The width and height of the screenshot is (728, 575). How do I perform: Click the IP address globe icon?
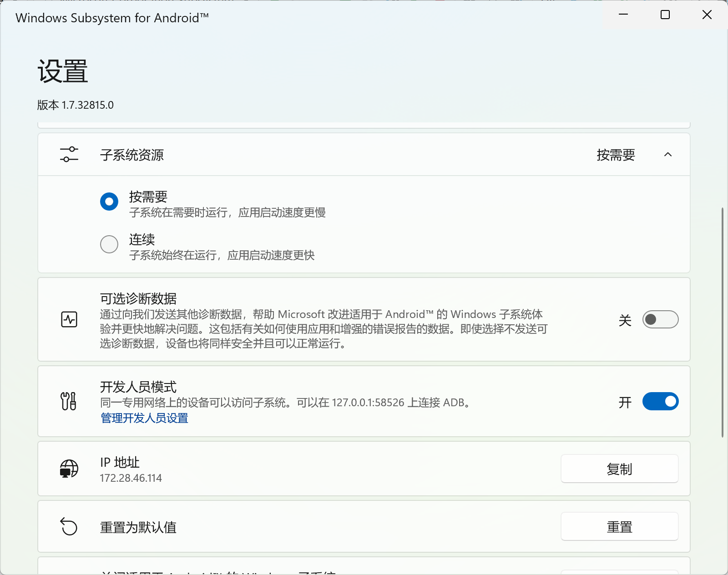tap(69, 469)
